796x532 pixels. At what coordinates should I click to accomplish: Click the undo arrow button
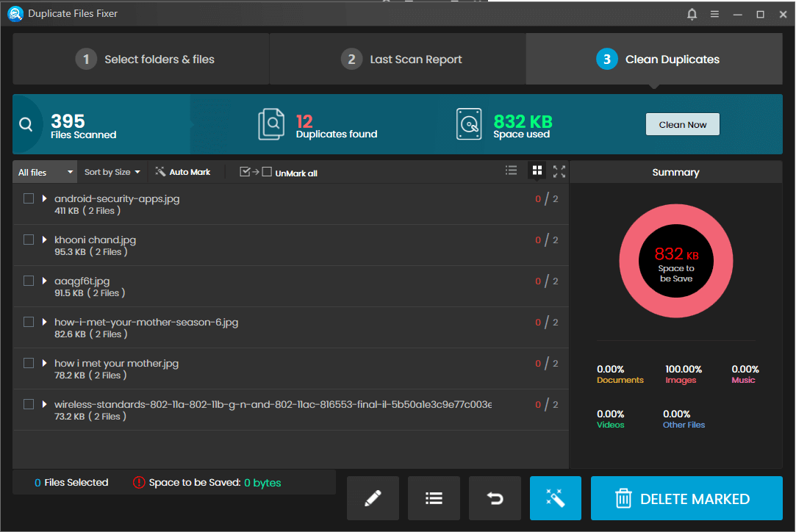495,498
